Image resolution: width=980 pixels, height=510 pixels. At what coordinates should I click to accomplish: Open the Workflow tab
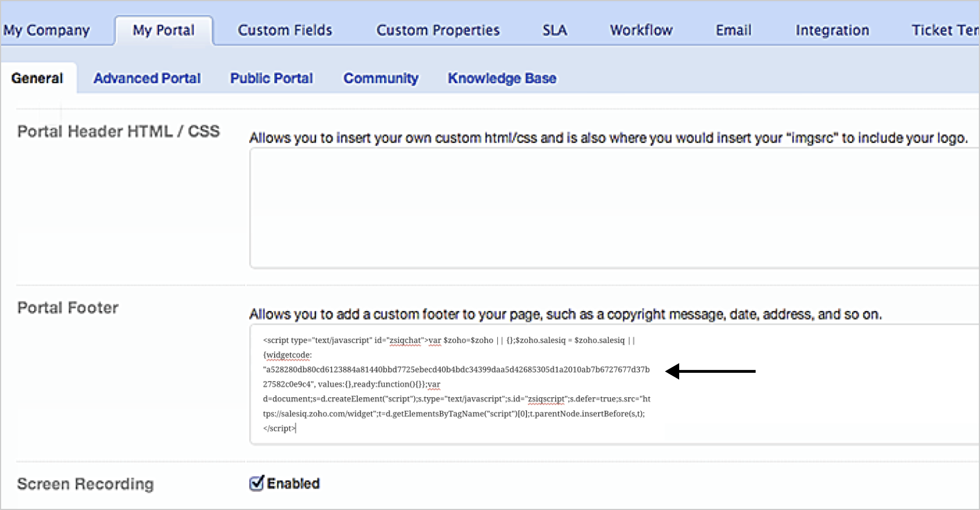click(x=641, y=30)
